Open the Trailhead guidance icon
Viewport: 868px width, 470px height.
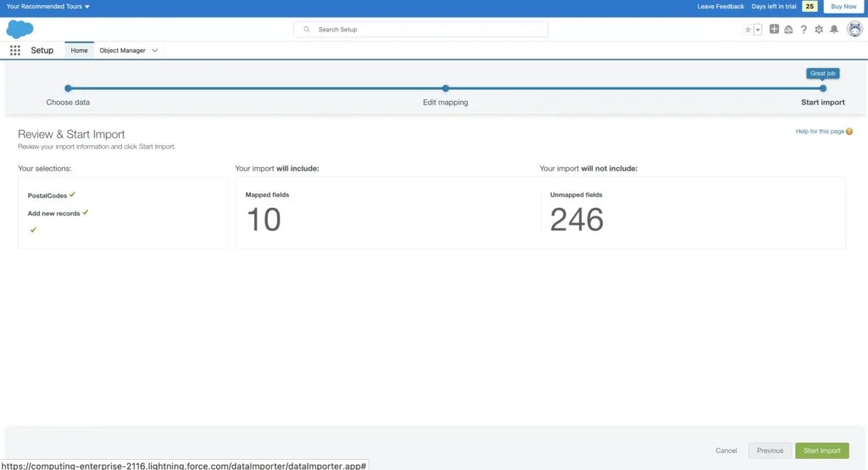coord(788,30)
